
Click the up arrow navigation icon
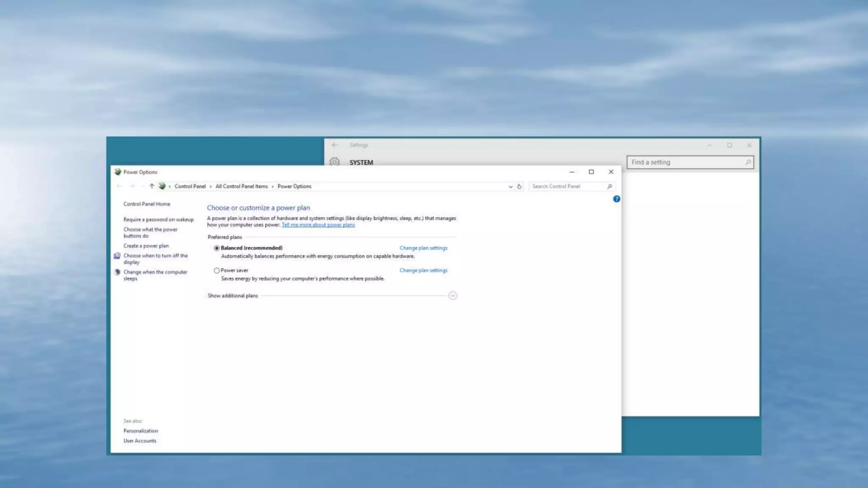(x=151, y=186)
